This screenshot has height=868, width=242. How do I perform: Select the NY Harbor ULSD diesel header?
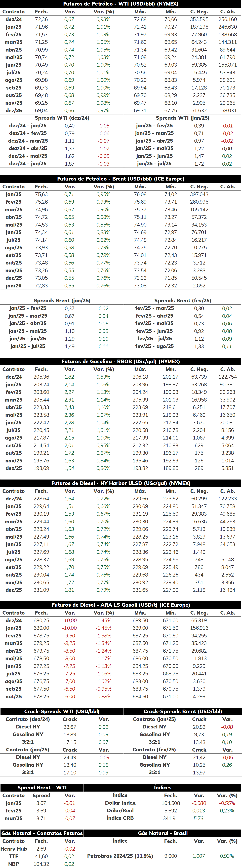(x=121, y=483)
